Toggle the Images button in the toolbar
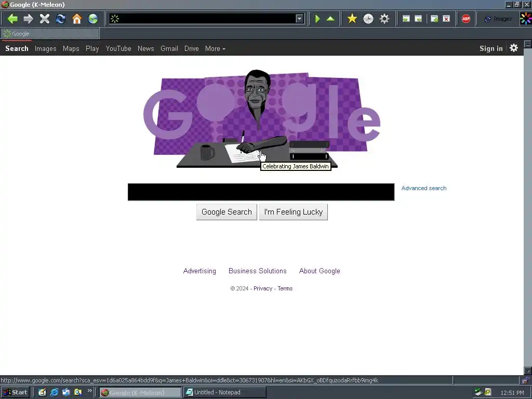Viewport: 532px width, 399px height. 498,19
